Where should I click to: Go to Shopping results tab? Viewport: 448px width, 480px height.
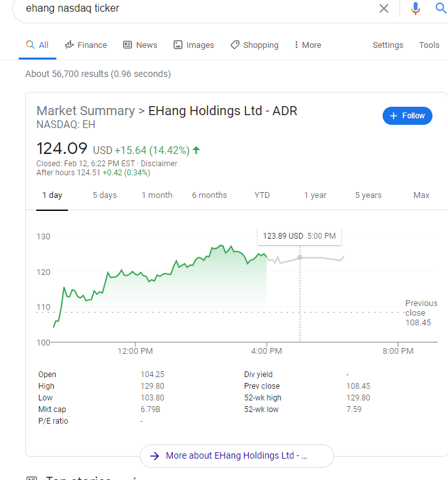254,45
